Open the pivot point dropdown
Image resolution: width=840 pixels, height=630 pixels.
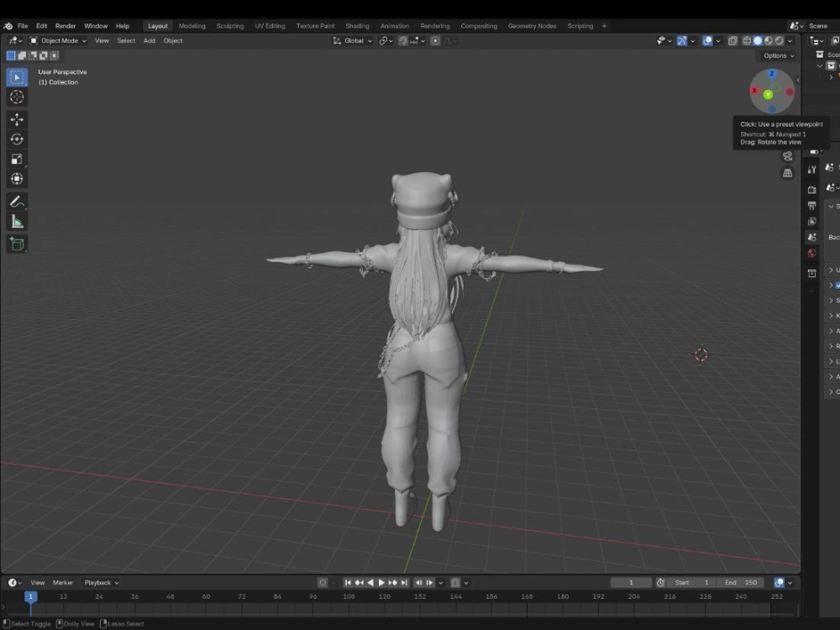[386, 40]
